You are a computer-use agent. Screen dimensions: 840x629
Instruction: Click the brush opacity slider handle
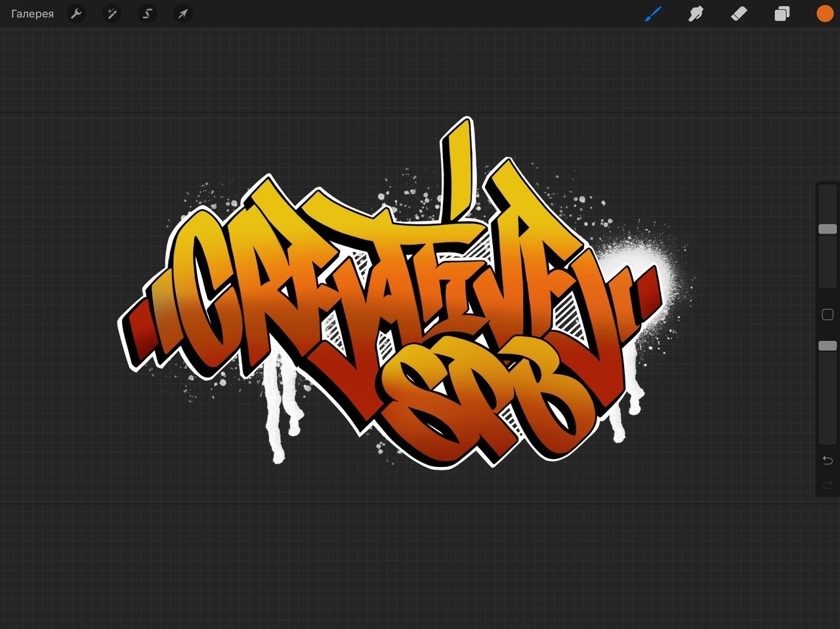(828, 346)
